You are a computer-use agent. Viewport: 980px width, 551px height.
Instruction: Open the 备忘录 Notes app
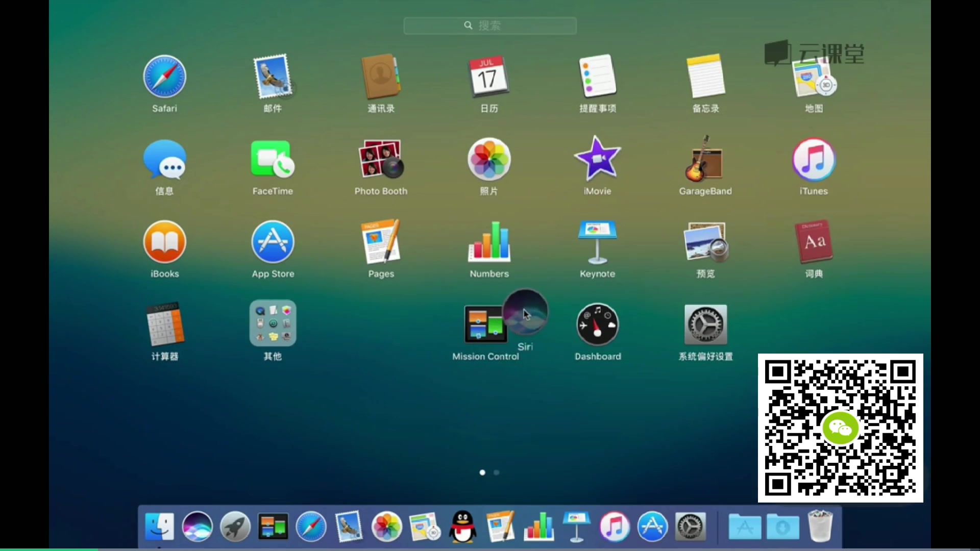coord(705,77)
